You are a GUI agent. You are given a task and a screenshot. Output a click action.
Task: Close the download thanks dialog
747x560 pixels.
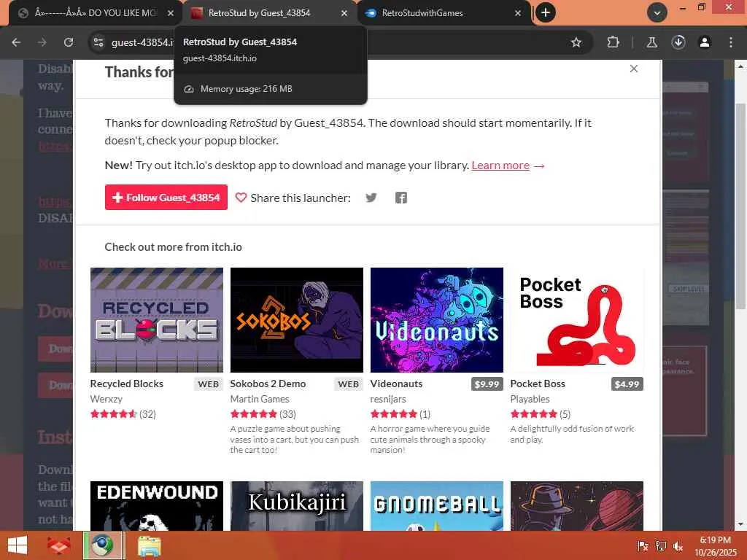(x=634, y=69)
